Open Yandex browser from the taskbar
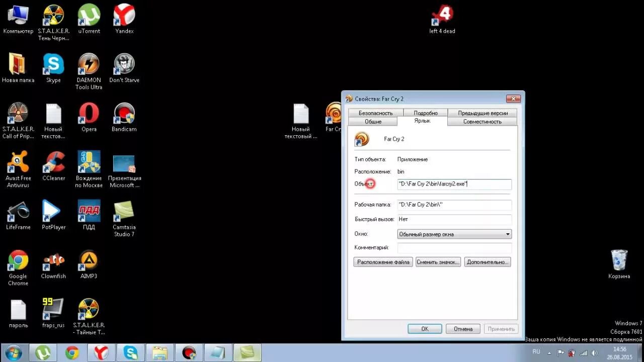 pos(101,353)
